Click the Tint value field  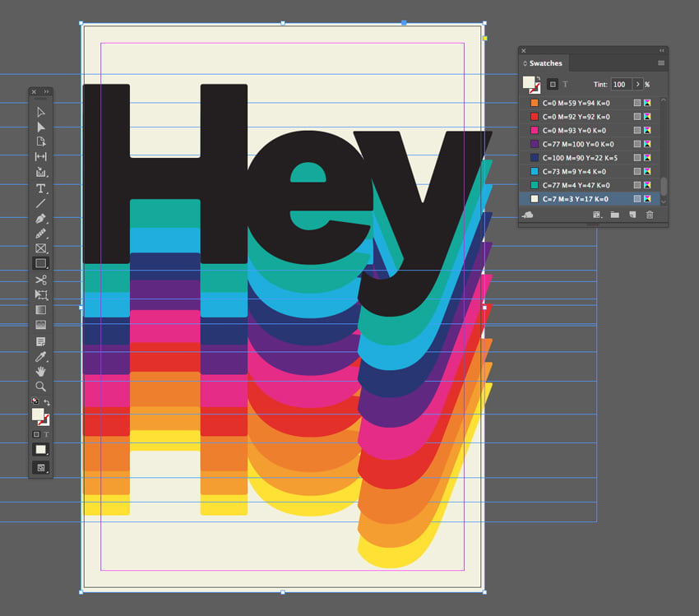[x=622, y=84]
